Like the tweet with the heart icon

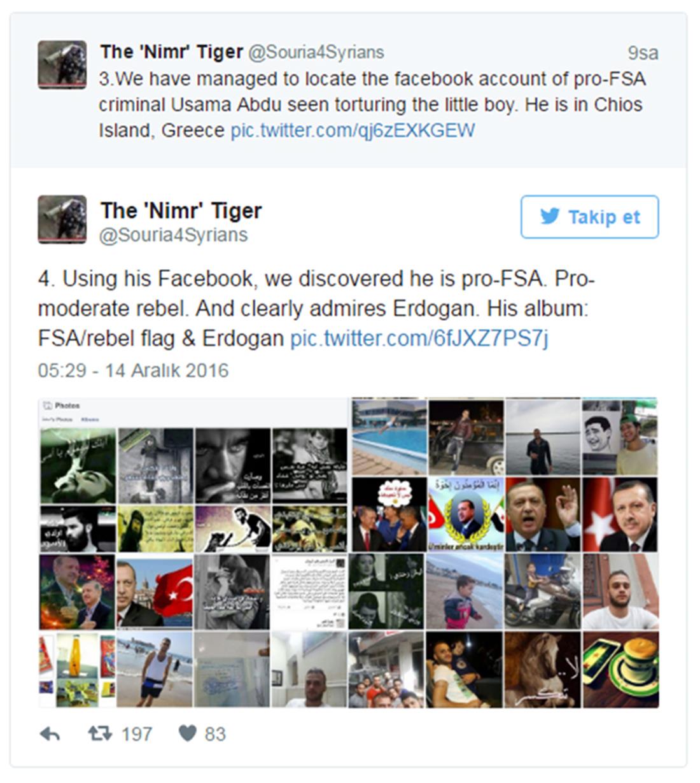point(187,733)
